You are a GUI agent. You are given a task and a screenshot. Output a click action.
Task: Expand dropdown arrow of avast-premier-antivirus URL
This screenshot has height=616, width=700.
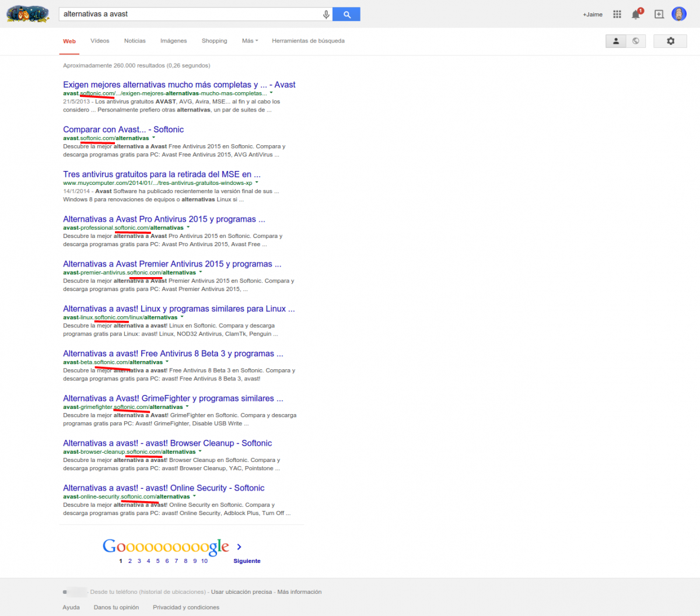(x=200, y=272)
